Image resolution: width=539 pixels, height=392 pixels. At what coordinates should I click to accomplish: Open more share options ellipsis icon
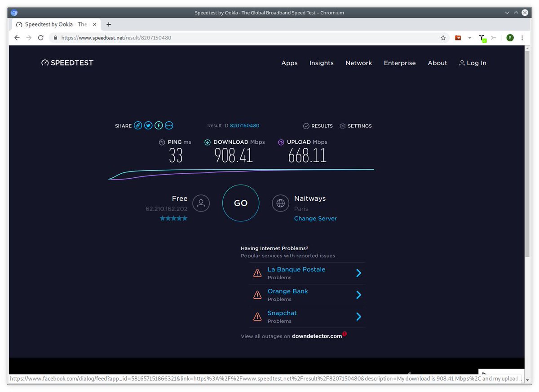[x=169, y=126]
